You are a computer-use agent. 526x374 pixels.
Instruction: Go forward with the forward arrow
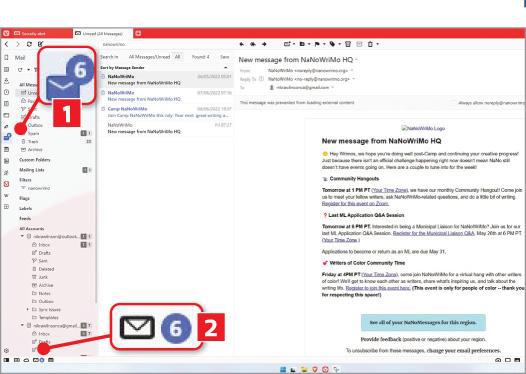(18, 44)
